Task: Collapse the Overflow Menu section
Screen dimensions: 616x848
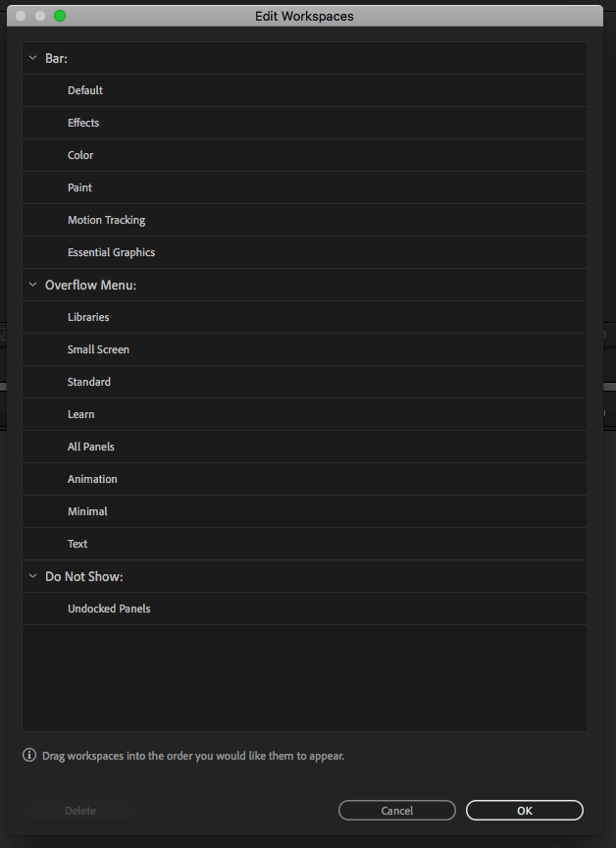Action: 32,285
